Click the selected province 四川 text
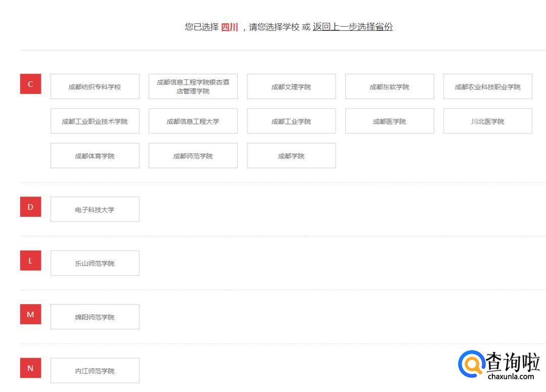The width and height of the screenshot is (546, 392). [230, 27]
